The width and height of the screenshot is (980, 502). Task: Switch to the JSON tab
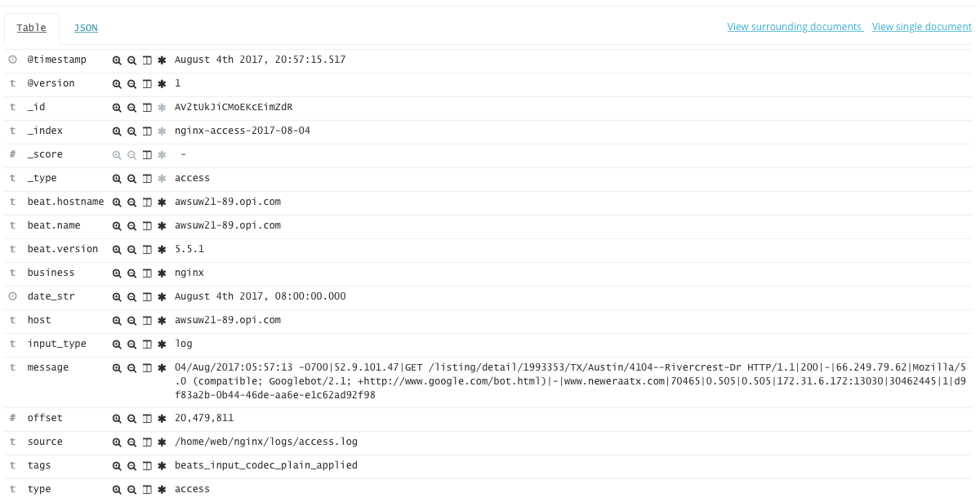click(86, 28)
